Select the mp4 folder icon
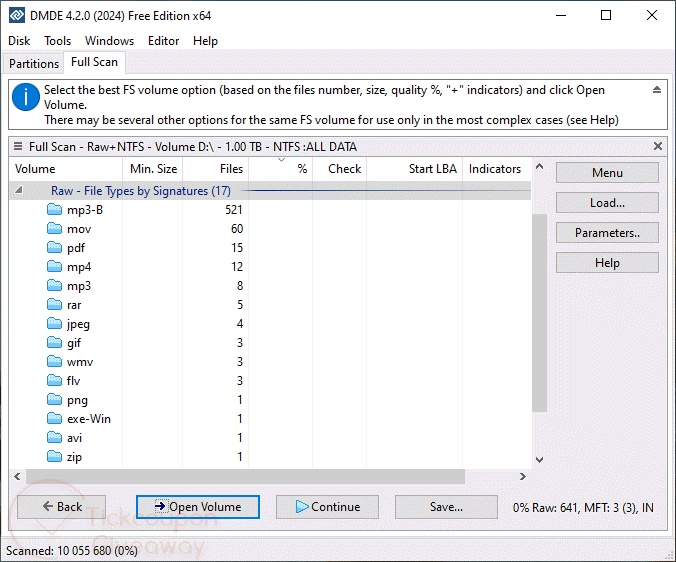676x562 pixels. coord(54,266)
